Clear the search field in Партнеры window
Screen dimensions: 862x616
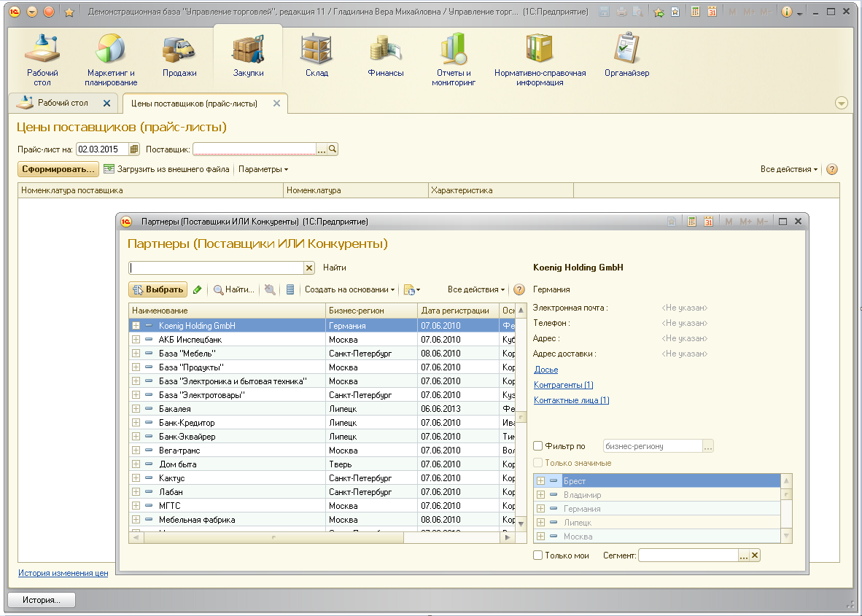(x=309, y=268)
